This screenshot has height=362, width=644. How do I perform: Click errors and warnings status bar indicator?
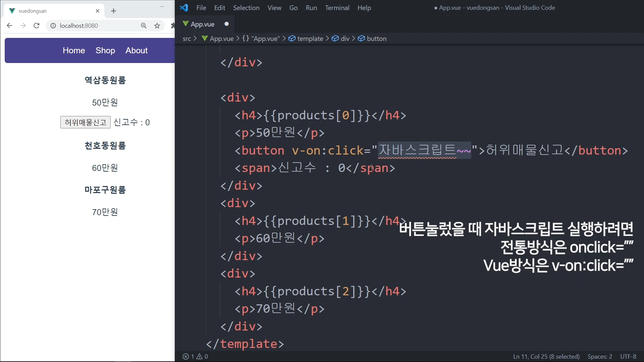click(x=195, y=356)
